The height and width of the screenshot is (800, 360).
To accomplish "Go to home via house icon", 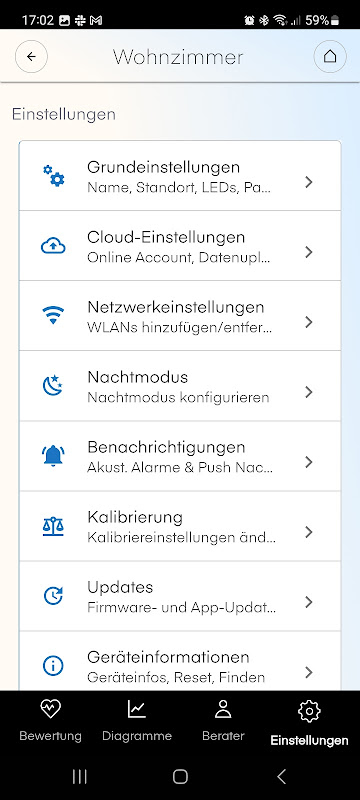I will [330, 56].
